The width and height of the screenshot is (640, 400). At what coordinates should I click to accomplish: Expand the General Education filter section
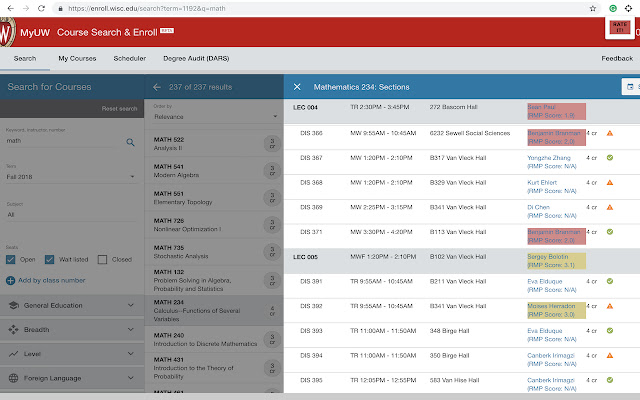(72, 305)
